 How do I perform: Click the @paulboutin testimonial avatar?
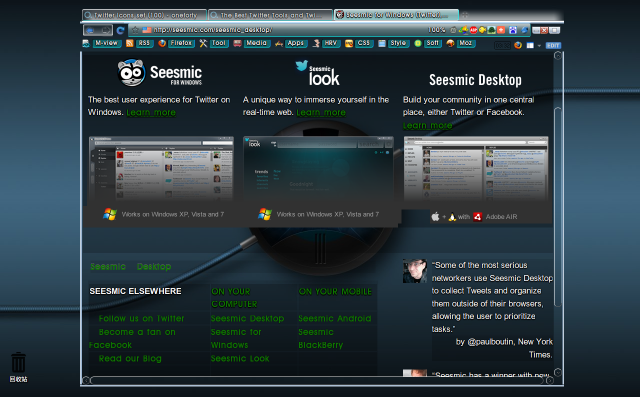coord(415,271)
